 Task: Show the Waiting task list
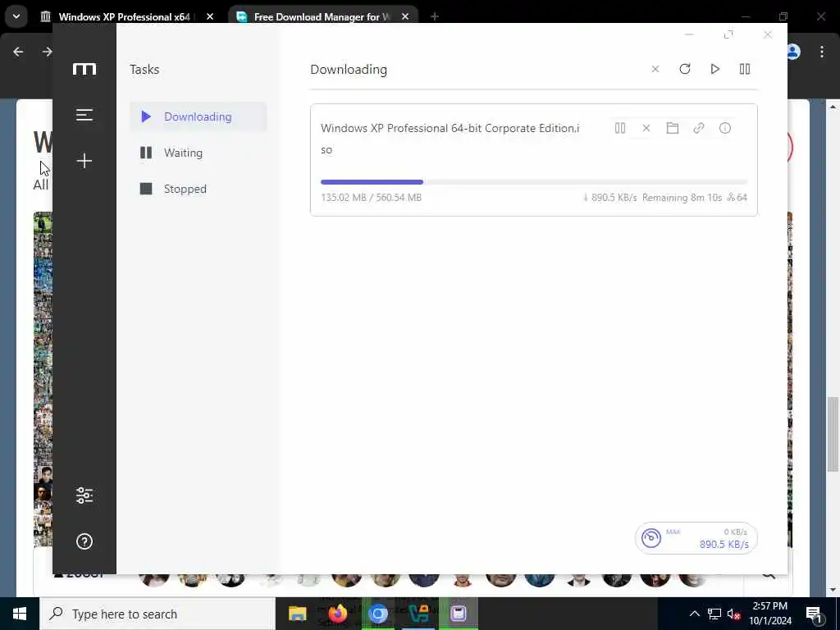point(199,153)
